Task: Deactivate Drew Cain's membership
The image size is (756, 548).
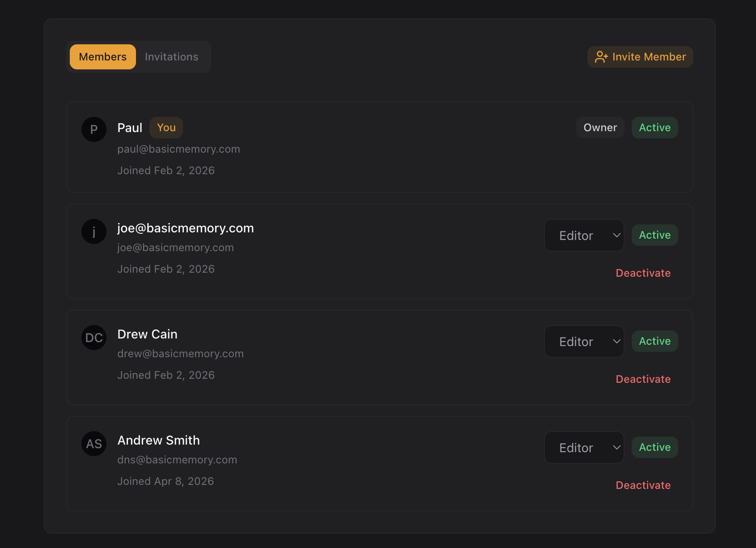Action: 643,379
